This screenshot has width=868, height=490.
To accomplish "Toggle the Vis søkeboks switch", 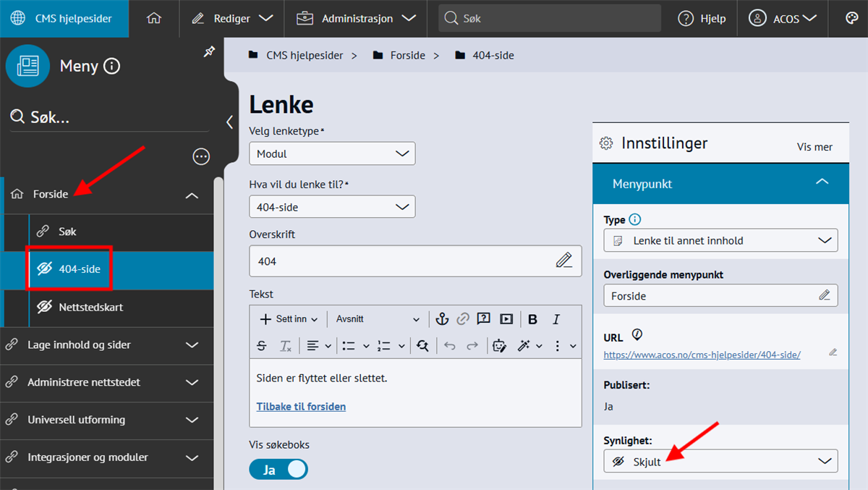I will (278, 470).
